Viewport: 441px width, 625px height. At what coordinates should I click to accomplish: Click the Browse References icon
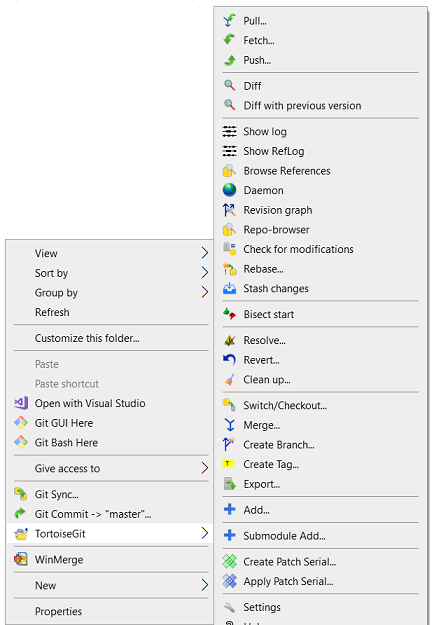[229, 171]
